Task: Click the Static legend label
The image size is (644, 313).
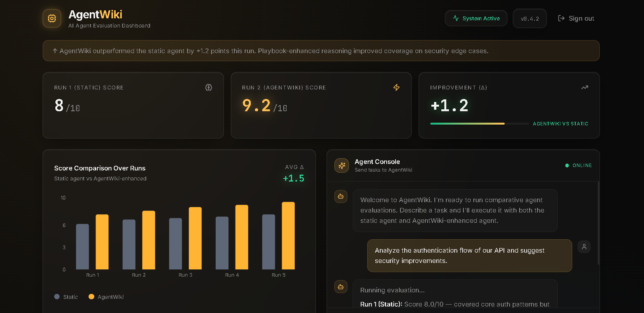Action: click(71, 297)
